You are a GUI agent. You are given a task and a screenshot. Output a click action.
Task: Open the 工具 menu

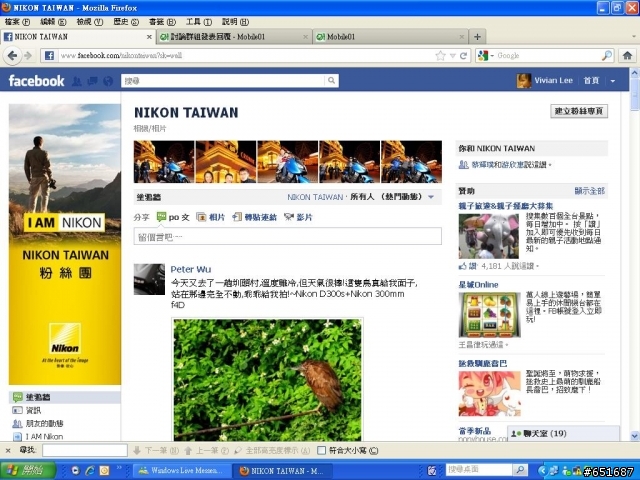coord(199,22)
